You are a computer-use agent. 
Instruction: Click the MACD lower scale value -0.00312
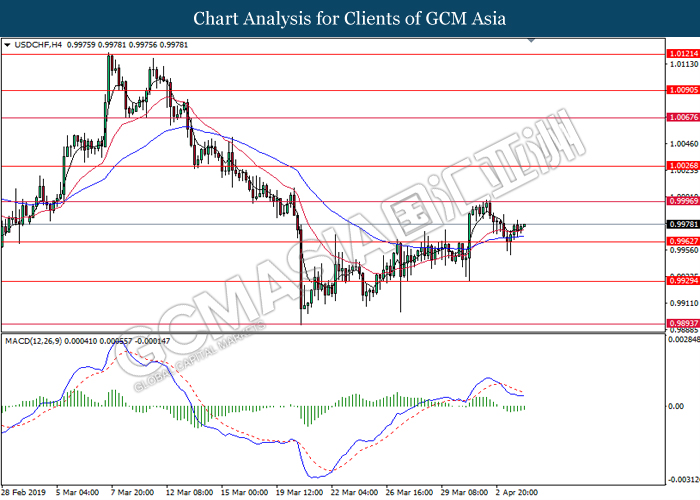tap(684, 480)
